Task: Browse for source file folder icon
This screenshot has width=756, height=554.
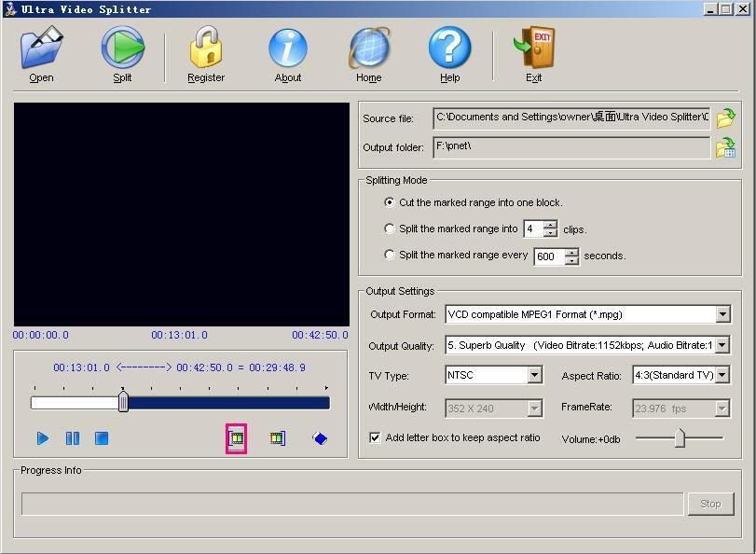Action: (x=725, y=118)
